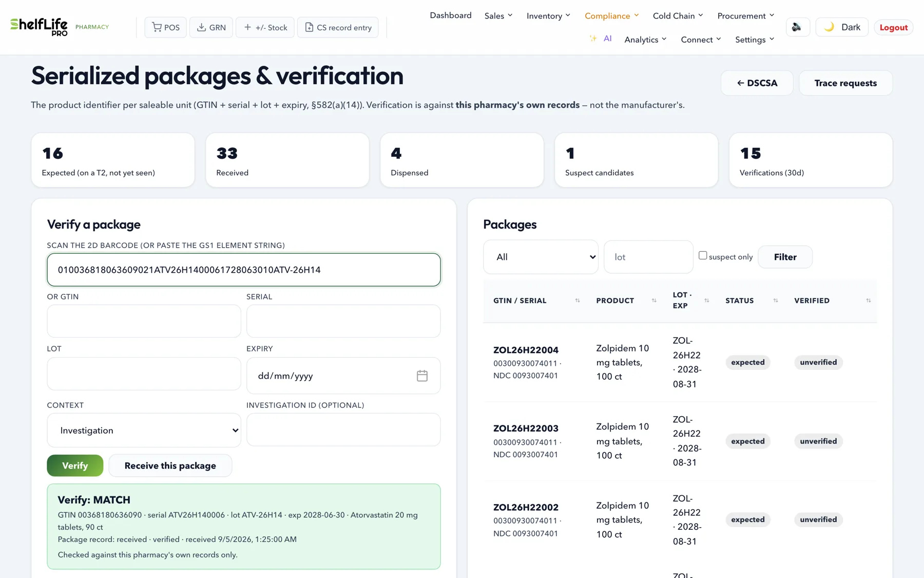Expand the Cold Chain menu
The image size is (924, 578).
[678, 16]
